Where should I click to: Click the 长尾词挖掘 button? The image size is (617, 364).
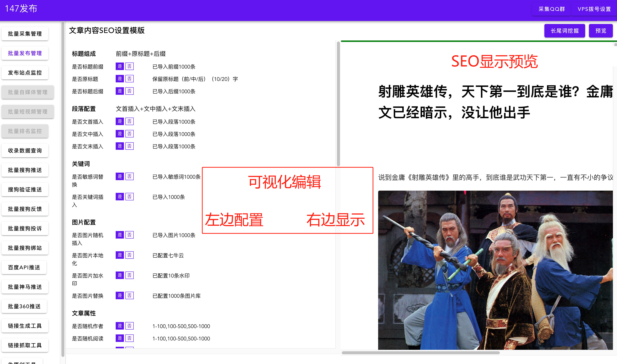(564, 30)
